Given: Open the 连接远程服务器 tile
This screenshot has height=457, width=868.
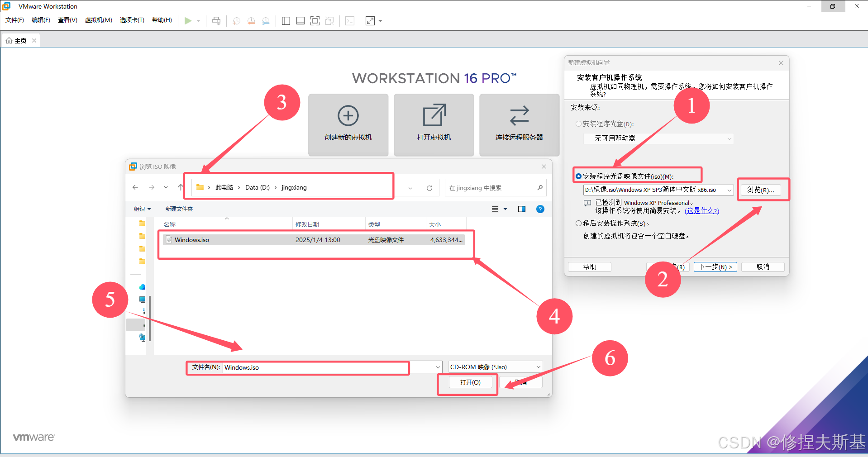Looking at the screenshot, I should 519,124.
